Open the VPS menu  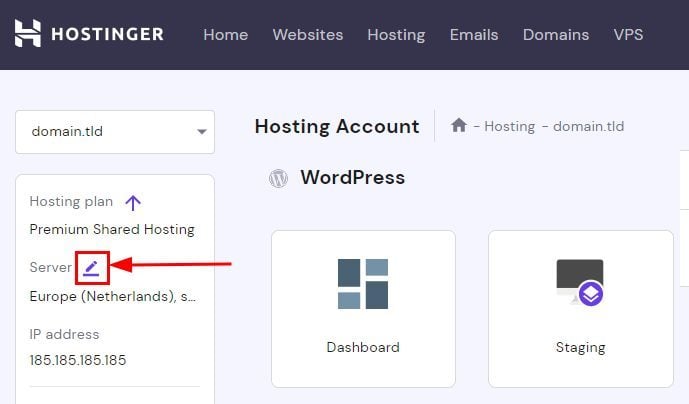click(628, 35)
